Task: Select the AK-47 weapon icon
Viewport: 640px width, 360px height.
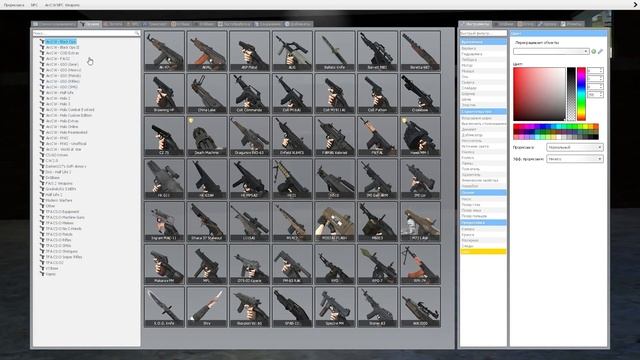Action: click(x=164, y=51)
